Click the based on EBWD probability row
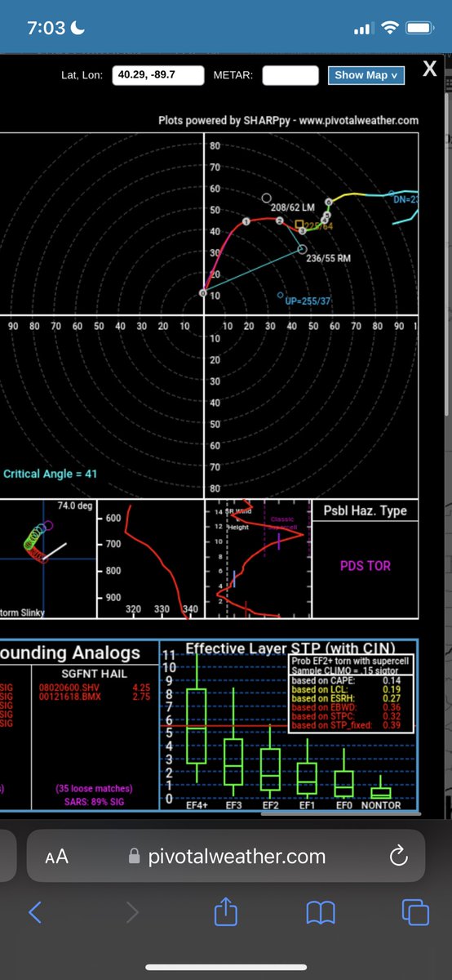This screenshot has height=980, width=452. pos(347,707)
